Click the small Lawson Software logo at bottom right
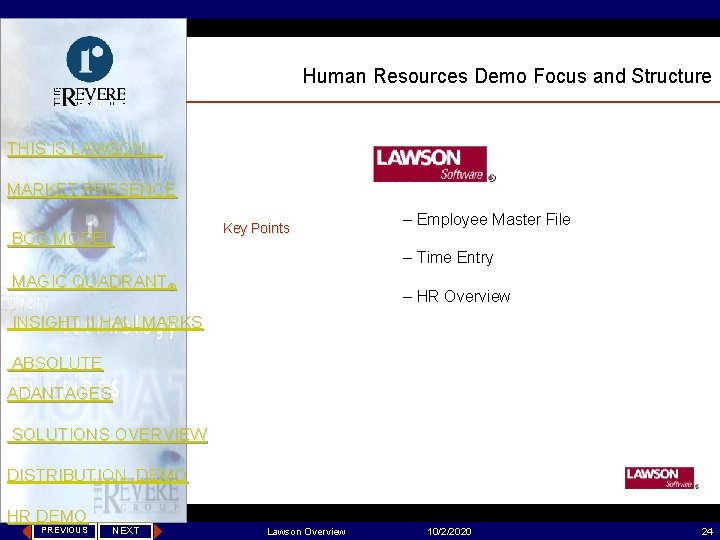 coord(659,478)
